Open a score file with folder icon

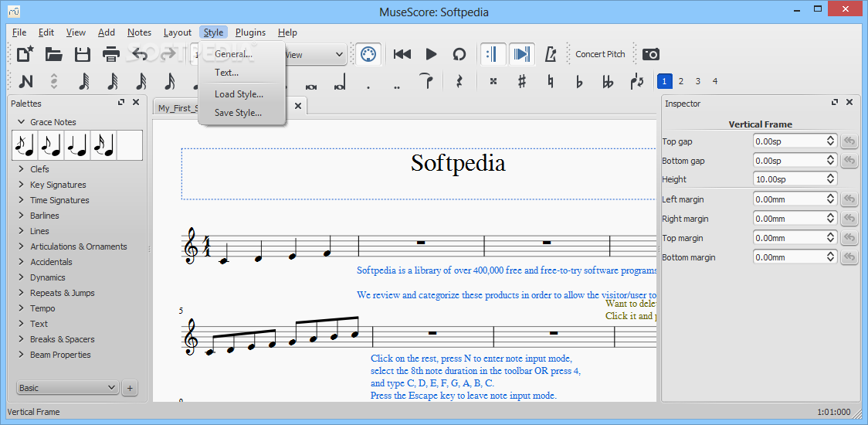[54, 54]
